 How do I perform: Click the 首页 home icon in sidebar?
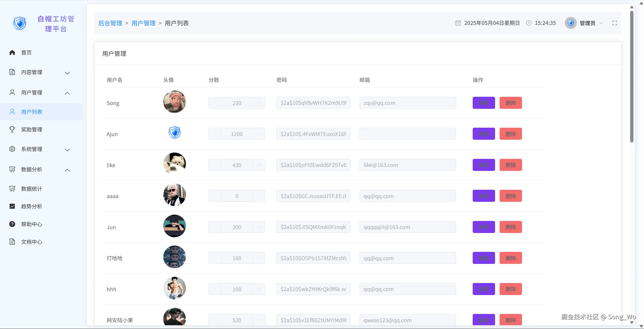(12, 53)
